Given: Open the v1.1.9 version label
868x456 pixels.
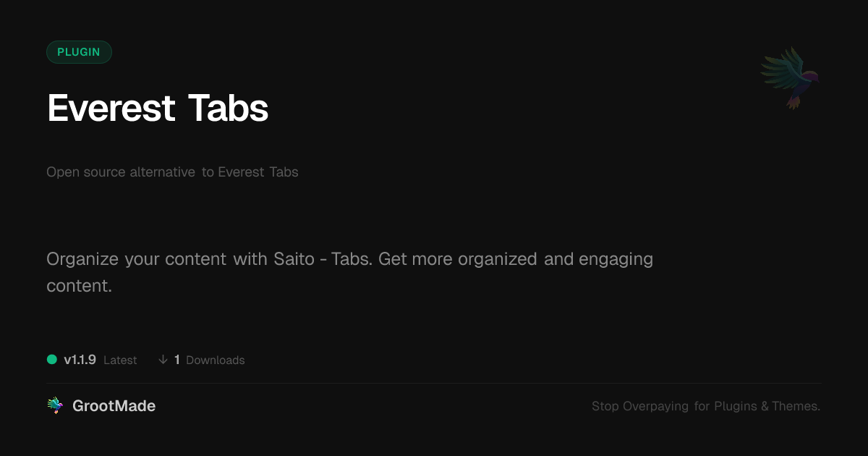Looking at the screenshot, I should click(x=80, y=360).
